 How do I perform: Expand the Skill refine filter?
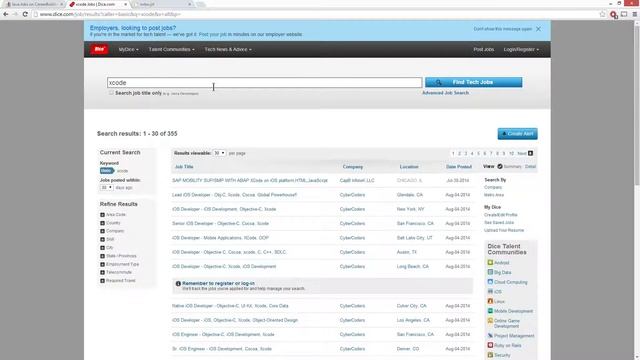pos(102,239)
